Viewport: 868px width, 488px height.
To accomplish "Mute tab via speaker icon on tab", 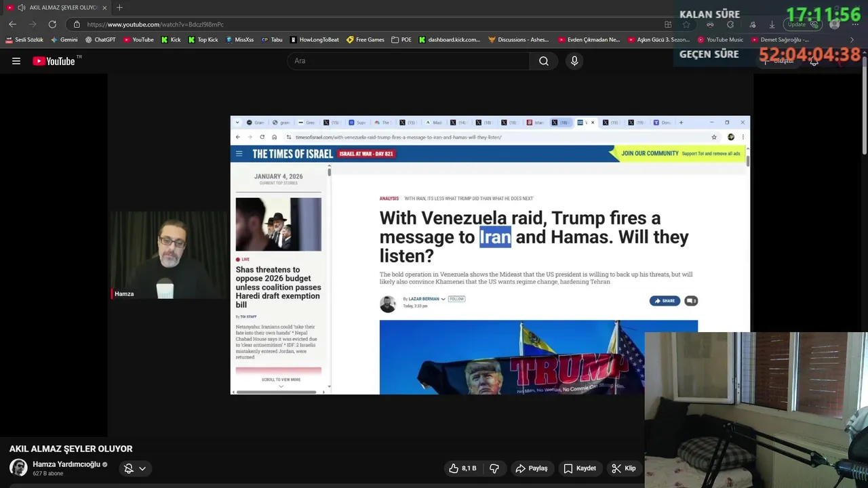I will pyautogui.click(x=22, y=7).
